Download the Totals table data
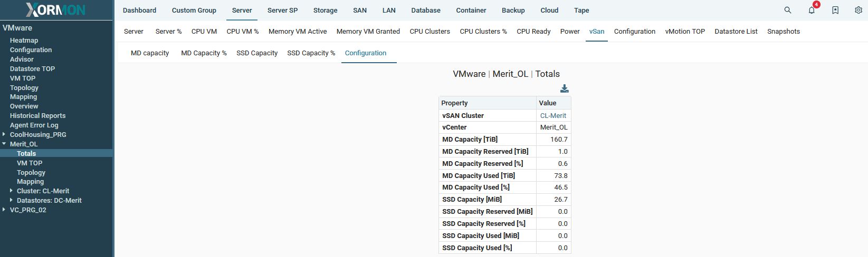This screenshot has width=868, height=257. [x=564, y=88]
